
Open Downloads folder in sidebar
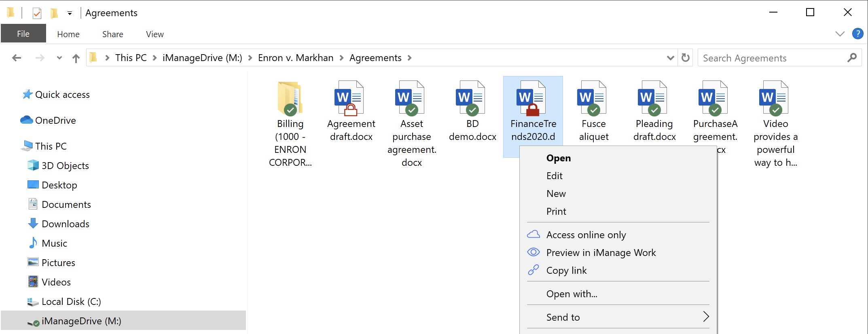[58, 224]
